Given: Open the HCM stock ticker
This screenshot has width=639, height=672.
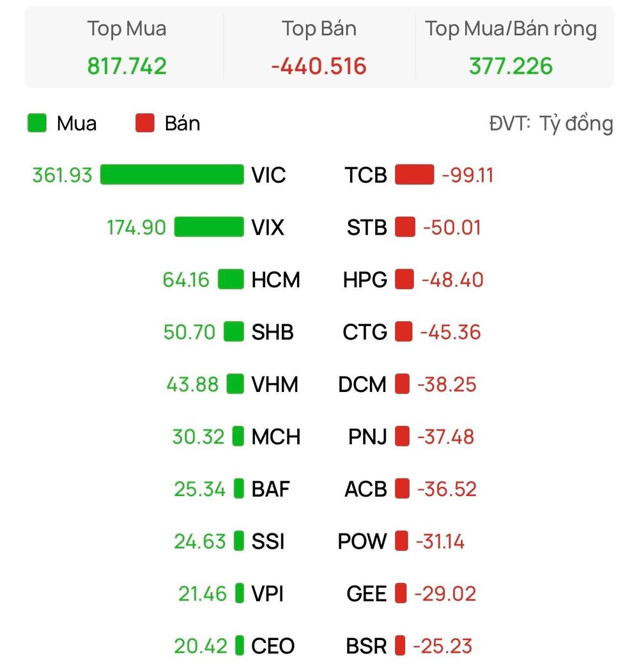Looking at the screenshot, I should click(275, 280).
